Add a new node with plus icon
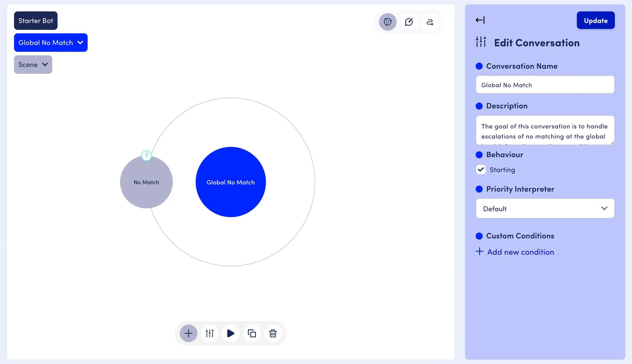 click(x=189, y=333)
